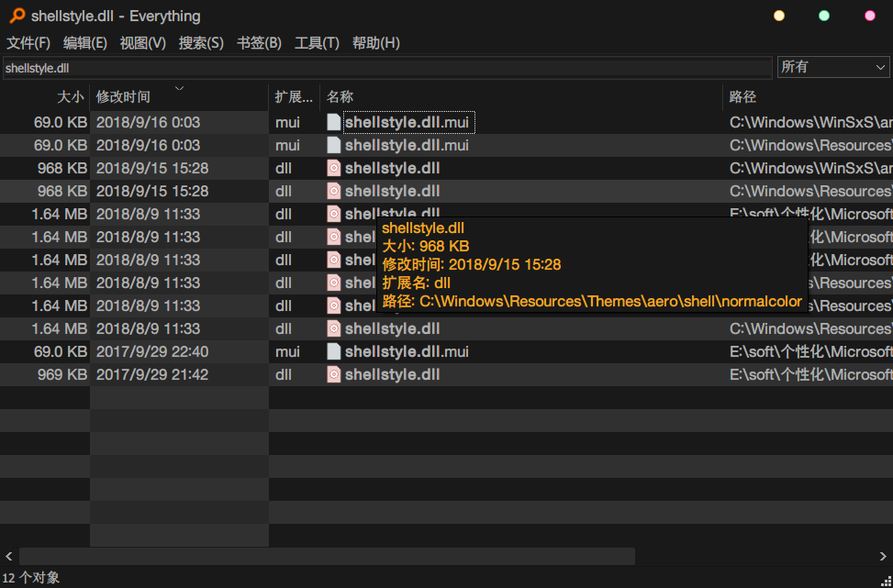Click the 2017/9/29 22:40 date cell
Screen dimensions: 893x588
[x=152, y=351]
